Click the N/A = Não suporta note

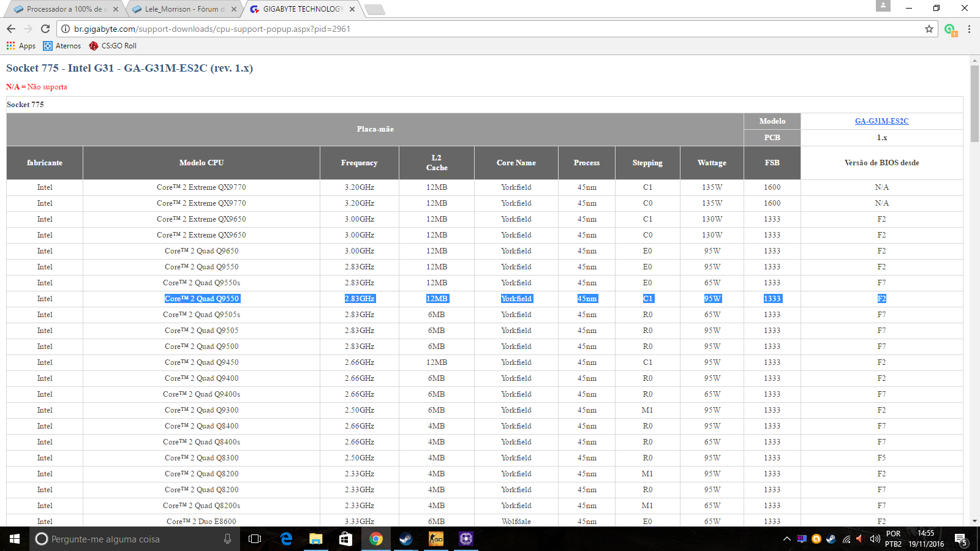tap(37, 87)
